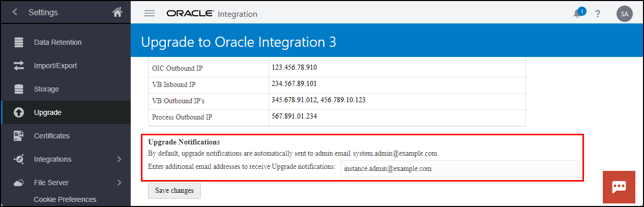The width and height of the screenshot is (644, 207).
Task: Expand the File Server submenu chevron
Action: pyautogui.click(x=120, y=183)
